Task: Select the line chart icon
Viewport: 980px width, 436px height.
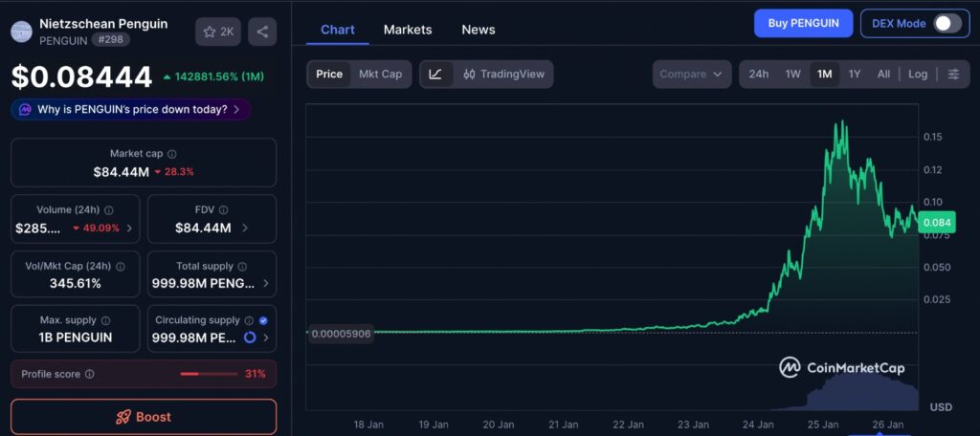Action: [435, 75]
